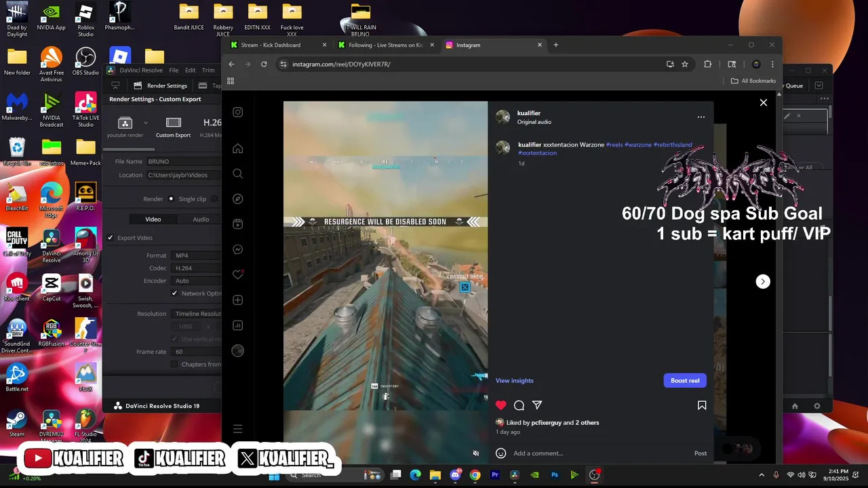Screen dimensions: 868x488
Task: Close the Instagram reel viewer with the X
Action: pyautogui.click(x=763, y=102)
